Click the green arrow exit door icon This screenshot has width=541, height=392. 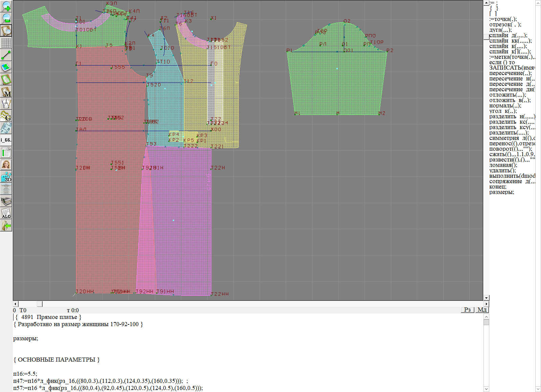pos(6,225)
